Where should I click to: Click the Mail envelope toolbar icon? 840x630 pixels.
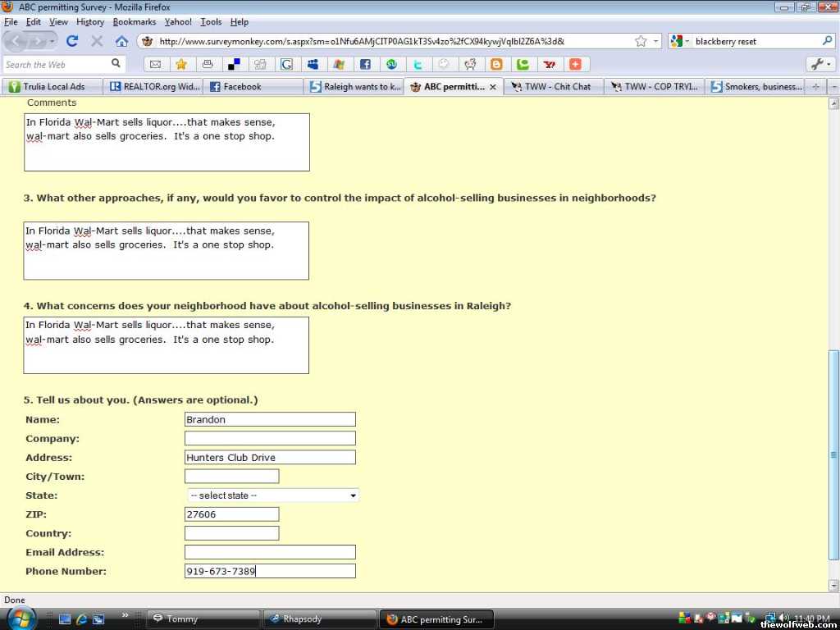[x=155, y=64]
